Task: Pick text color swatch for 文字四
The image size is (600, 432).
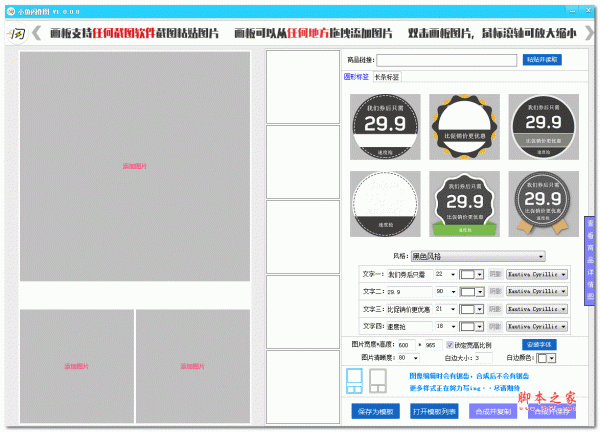Action: 471,327
